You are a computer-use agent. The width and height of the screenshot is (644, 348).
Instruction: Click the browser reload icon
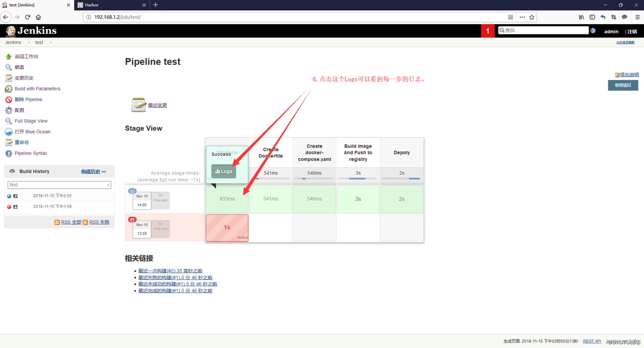click(x=28, y=17)
